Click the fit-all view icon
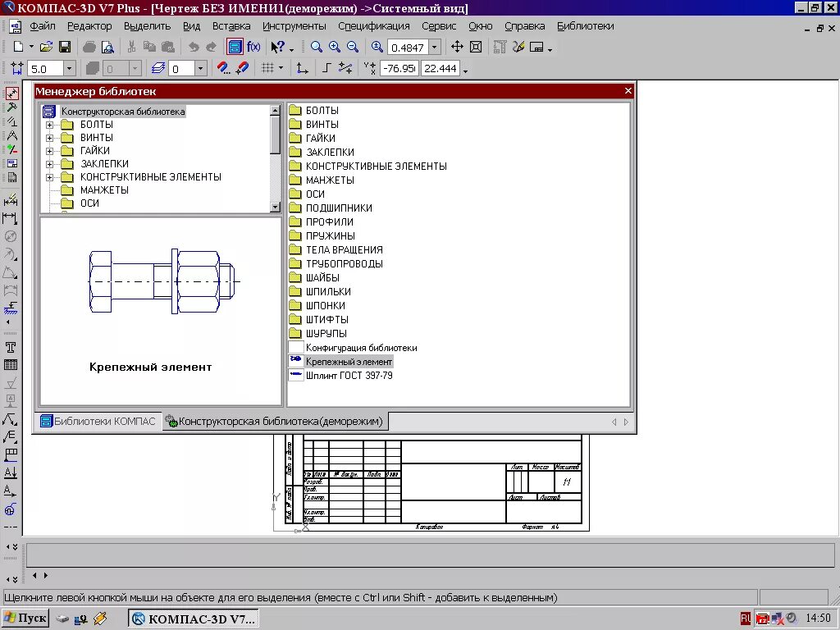The image size is (840, 630). pyautogui.click(x=475, y=47)
